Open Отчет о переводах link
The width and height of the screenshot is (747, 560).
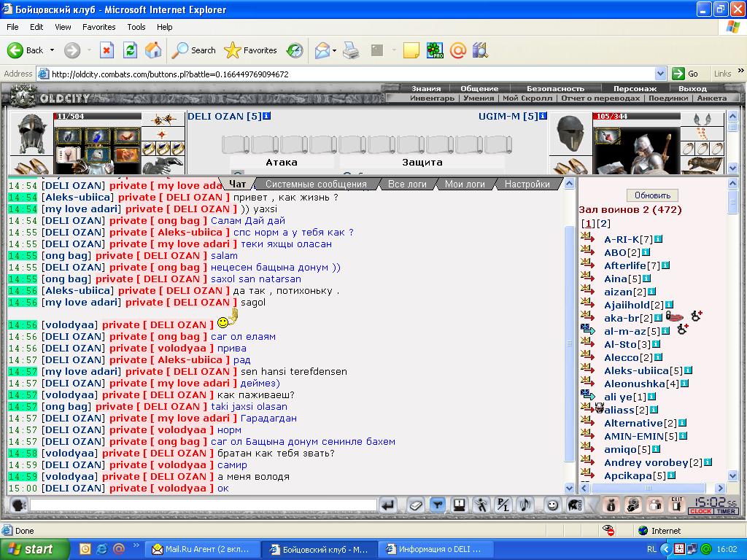point(600,98)
